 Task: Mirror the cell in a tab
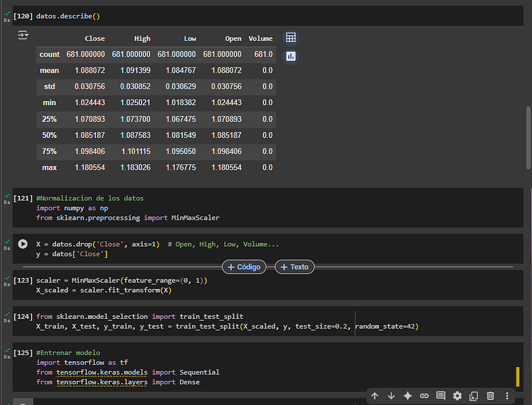pyautogui.click(x=474, y=396)
